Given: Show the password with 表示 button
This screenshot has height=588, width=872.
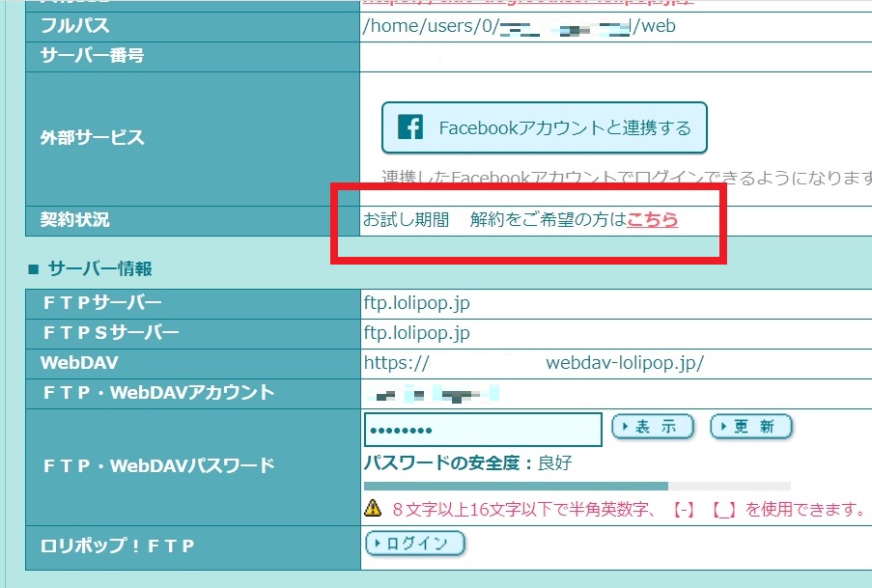Looking at the screenshot, I should pos(654,428).
